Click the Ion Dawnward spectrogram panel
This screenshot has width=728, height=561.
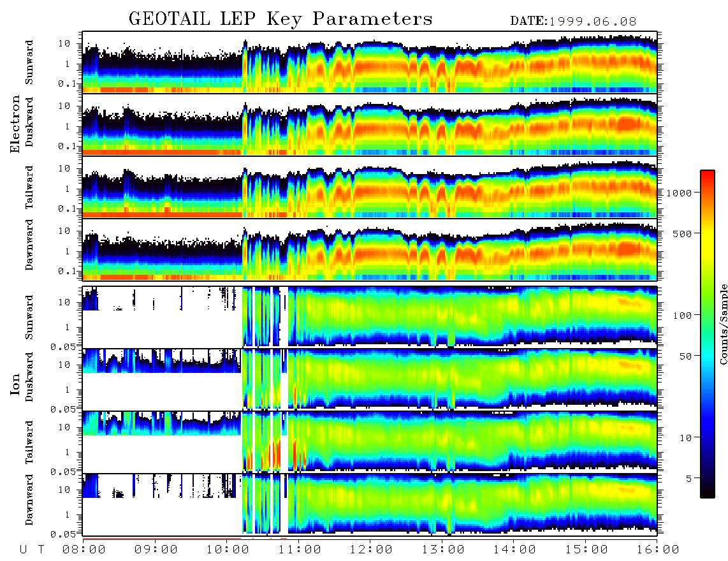(370, 504)
